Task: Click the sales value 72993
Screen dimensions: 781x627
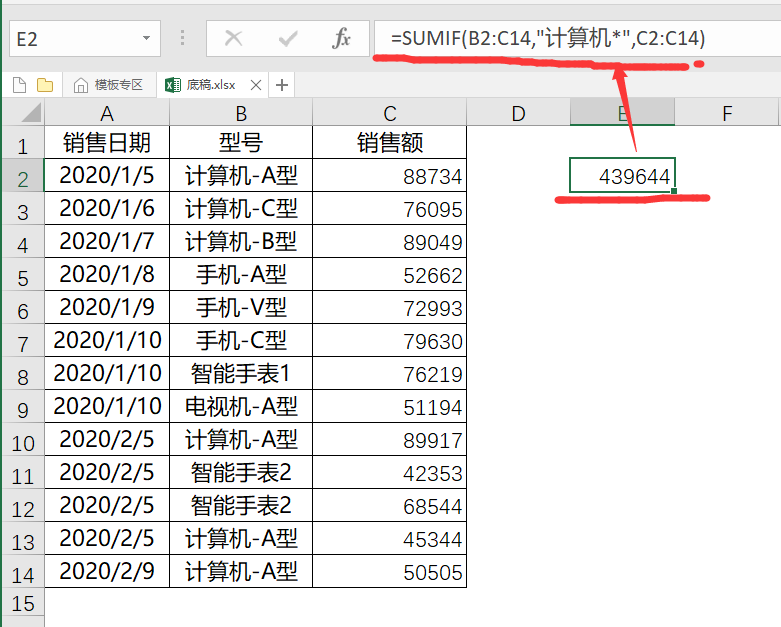Action: pos(390,308)
